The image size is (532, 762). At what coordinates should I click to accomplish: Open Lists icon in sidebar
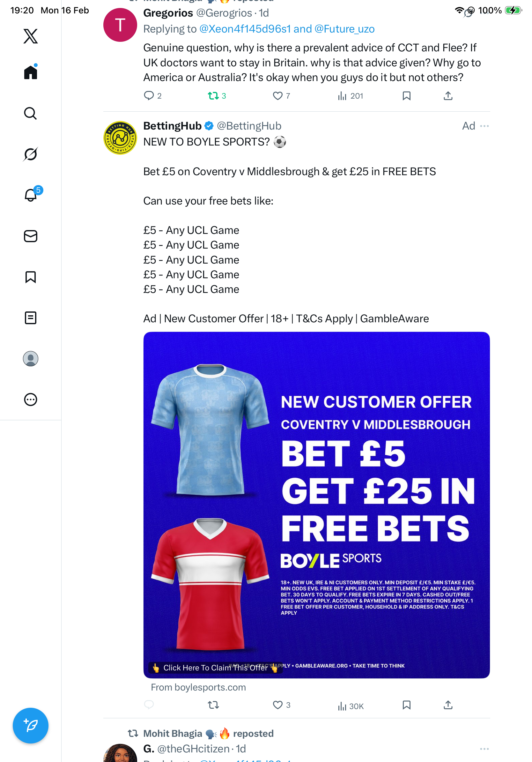coord(31,318)
